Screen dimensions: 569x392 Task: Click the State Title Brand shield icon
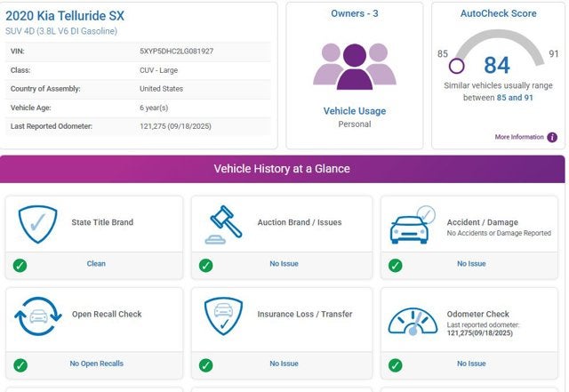pyautogui.click(x=37, y=224)
